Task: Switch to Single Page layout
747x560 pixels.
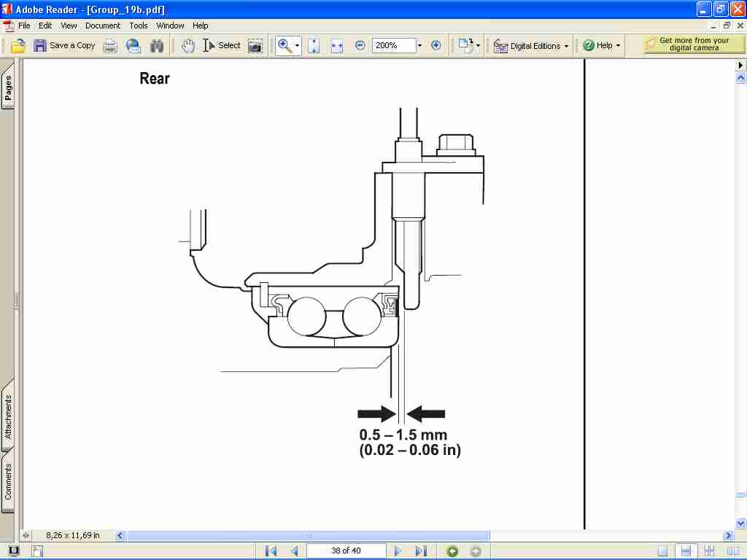Action: click(x=662, y=551)
